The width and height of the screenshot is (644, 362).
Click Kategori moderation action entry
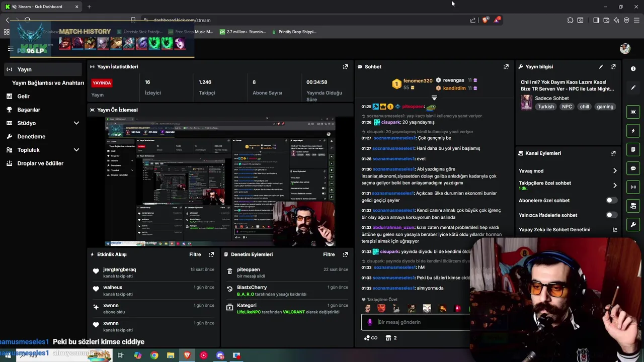[287, 308]
